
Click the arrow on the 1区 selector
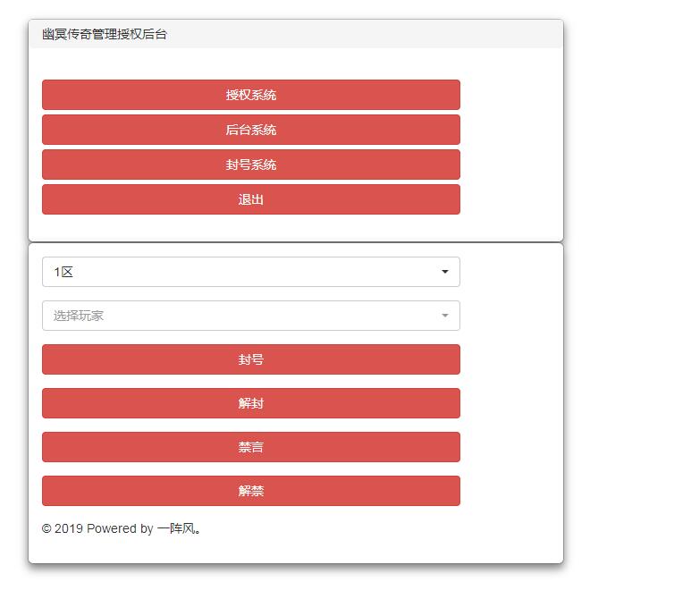445,272
